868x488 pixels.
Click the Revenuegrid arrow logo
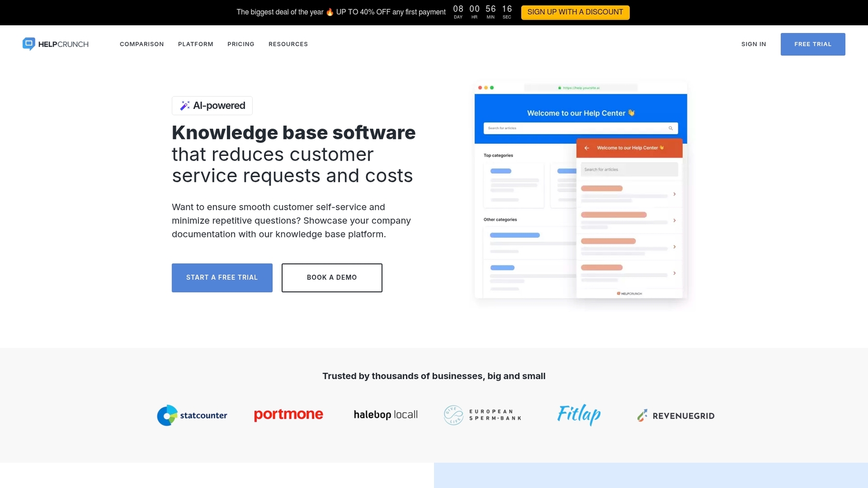(x=642, y=415)
